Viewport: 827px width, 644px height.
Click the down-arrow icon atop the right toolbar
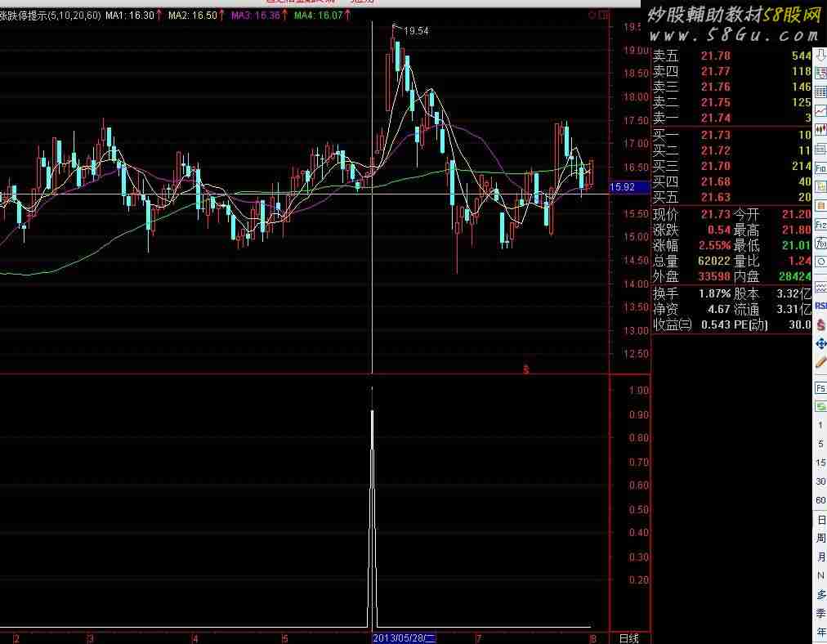[x=820, y=54]
